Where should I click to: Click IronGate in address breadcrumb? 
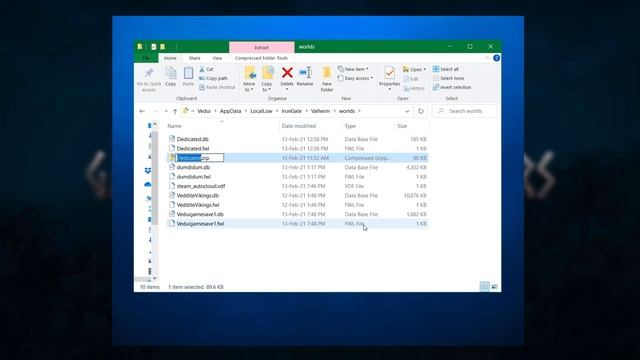coord(291,111)
